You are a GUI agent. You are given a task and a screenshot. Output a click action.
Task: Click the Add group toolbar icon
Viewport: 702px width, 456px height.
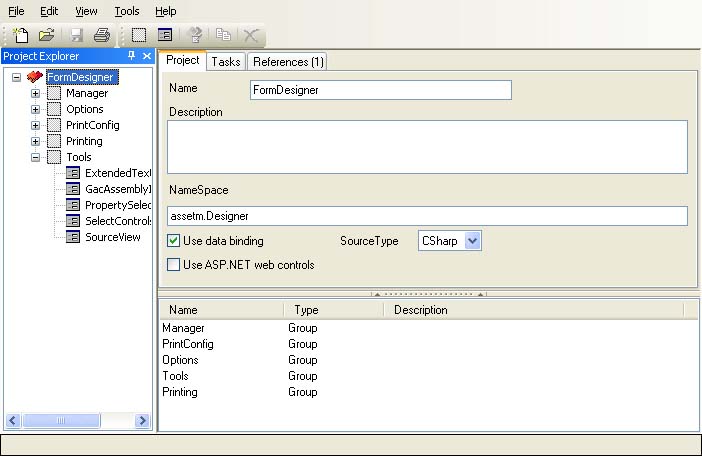point(139,35)
